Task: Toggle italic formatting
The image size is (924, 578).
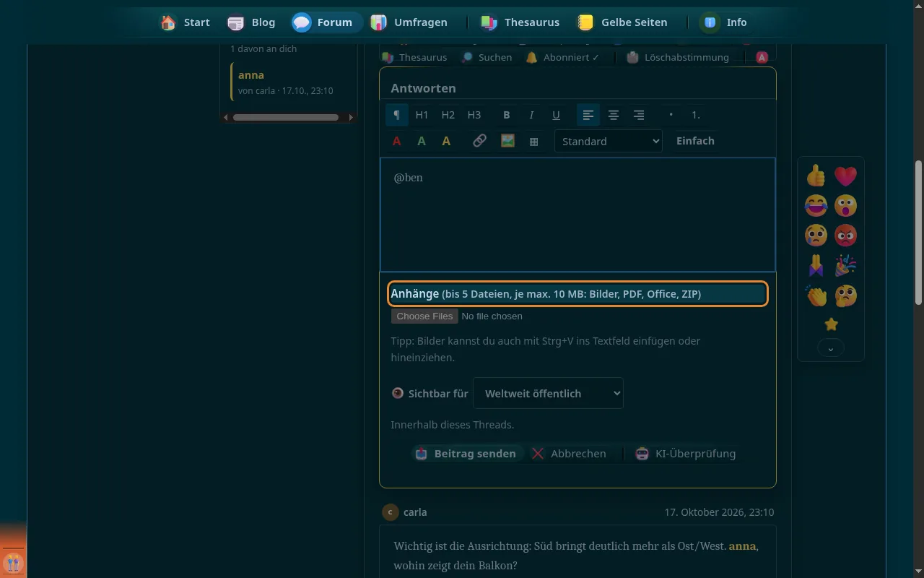Action: coord(531,115)
